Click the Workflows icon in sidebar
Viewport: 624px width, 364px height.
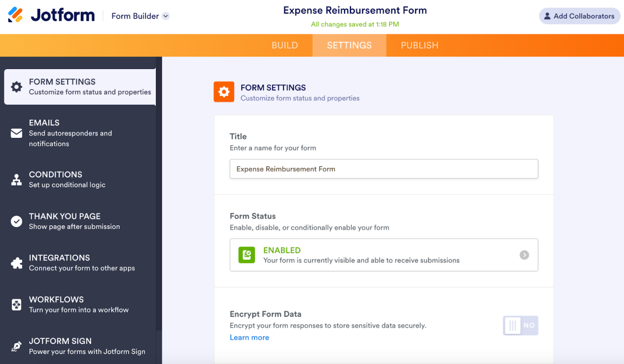16,304
